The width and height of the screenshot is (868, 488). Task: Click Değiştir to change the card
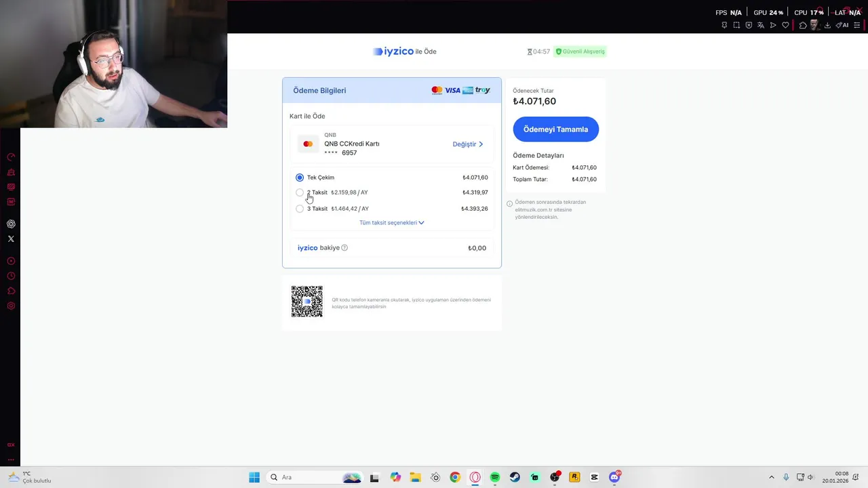click(x=468, y=144)
